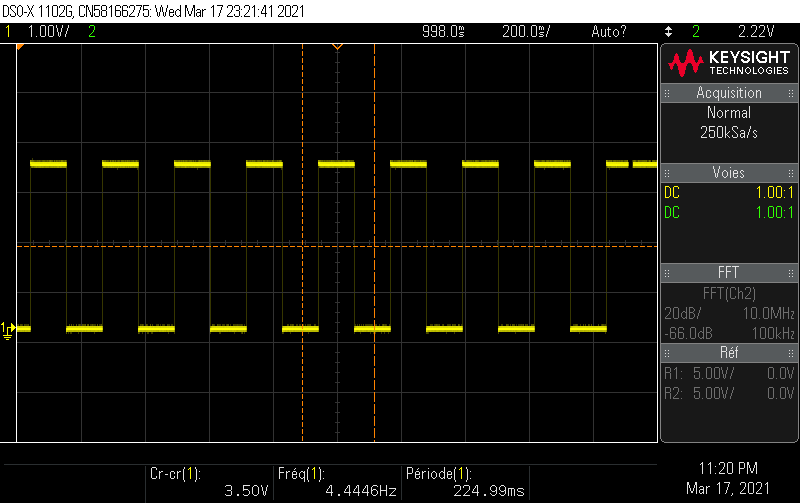Click the Keysight Technologies logo
Image resolution: width=800 pixels, height=503 pixels.
tap(729, 62)
